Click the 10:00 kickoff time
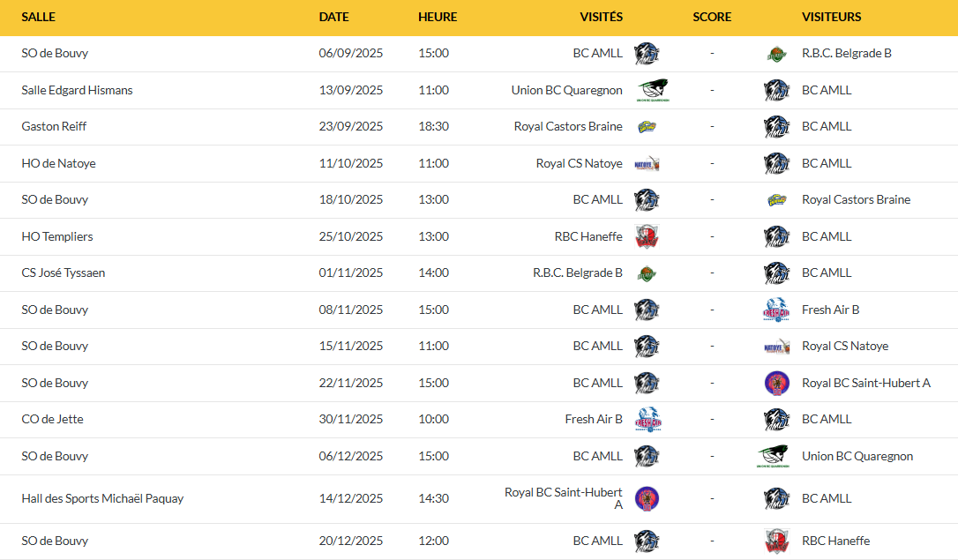 point(434,420)
